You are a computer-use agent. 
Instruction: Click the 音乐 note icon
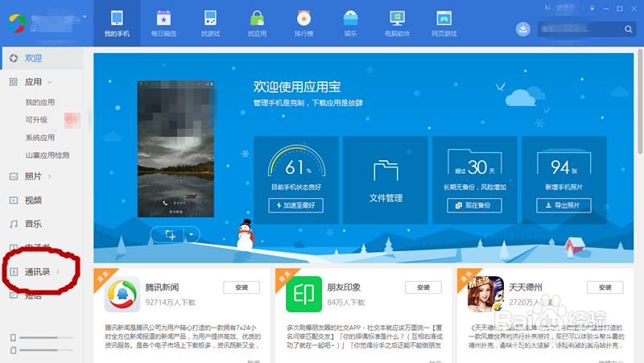coord(14,224)
